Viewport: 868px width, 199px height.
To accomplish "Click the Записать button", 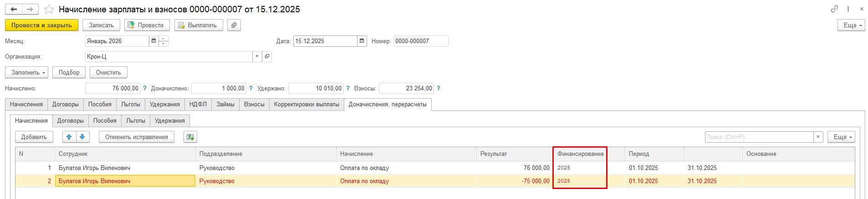I will 101,25.
